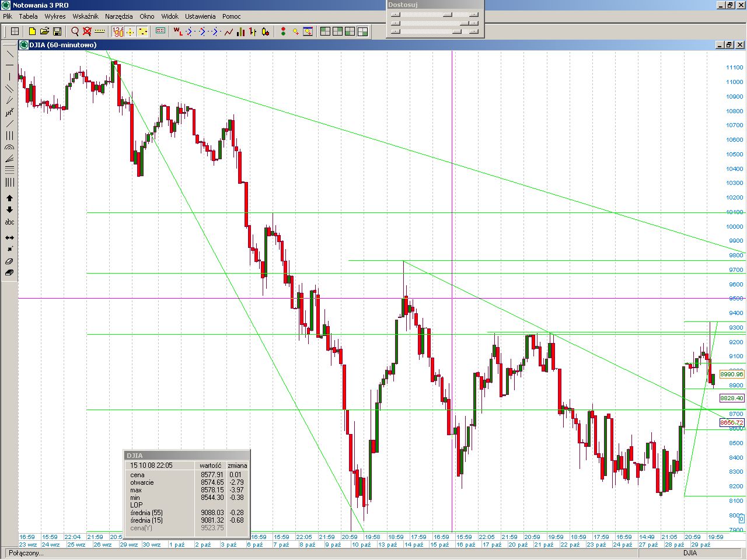Open the Ustawienia menu

coord(200,16)
